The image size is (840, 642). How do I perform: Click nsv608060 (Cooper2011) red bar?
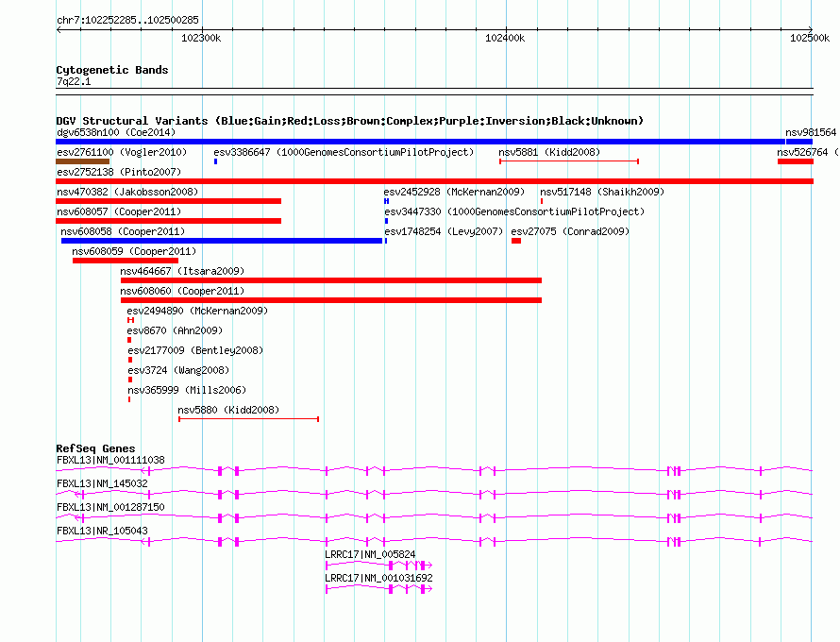(331, 300)
